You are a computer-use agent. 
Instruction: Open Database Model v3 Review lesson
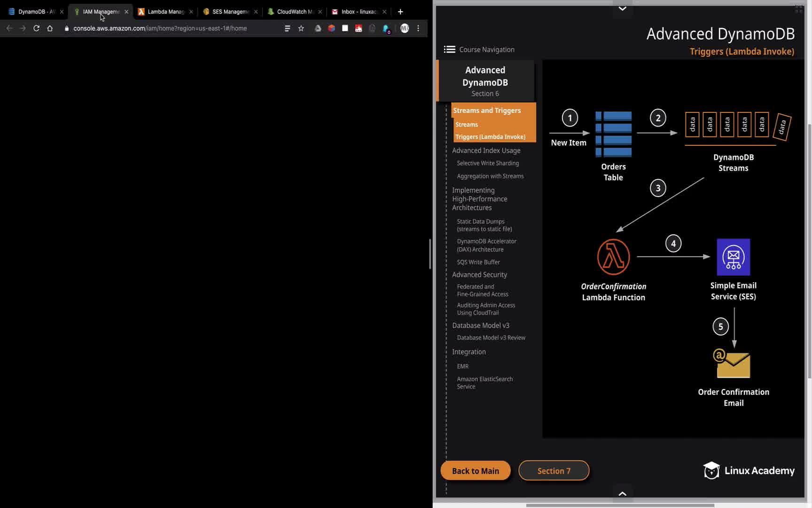click(491, 338)
